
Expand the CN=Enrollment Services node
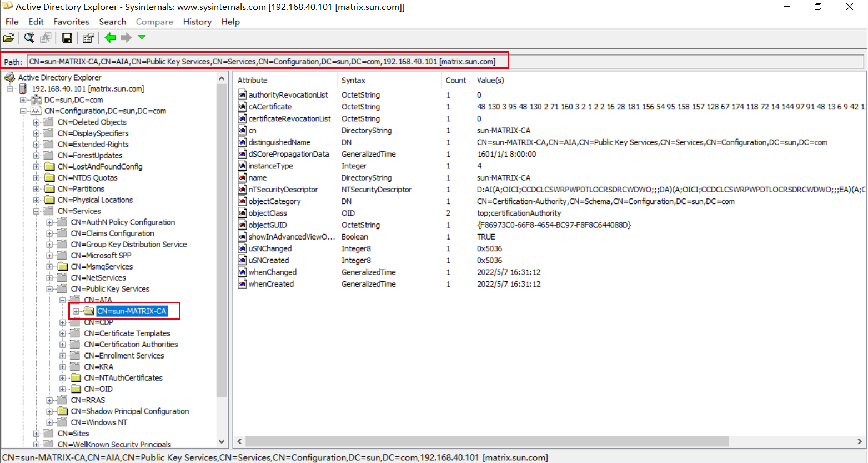63,356
